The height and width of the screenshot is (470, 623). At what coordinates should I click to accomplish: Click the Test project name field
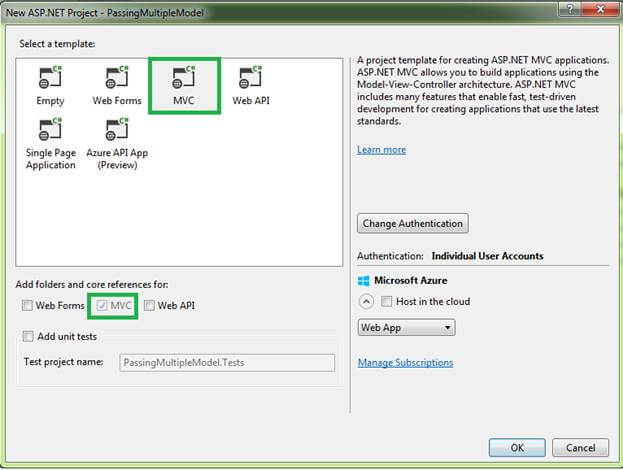point(227,363)
